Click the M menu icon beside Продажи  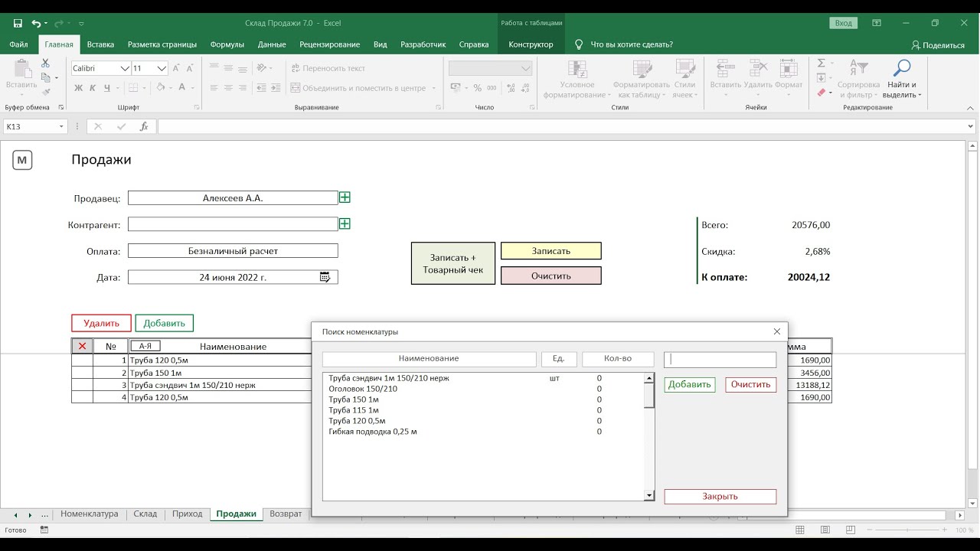tap(22, 160)
